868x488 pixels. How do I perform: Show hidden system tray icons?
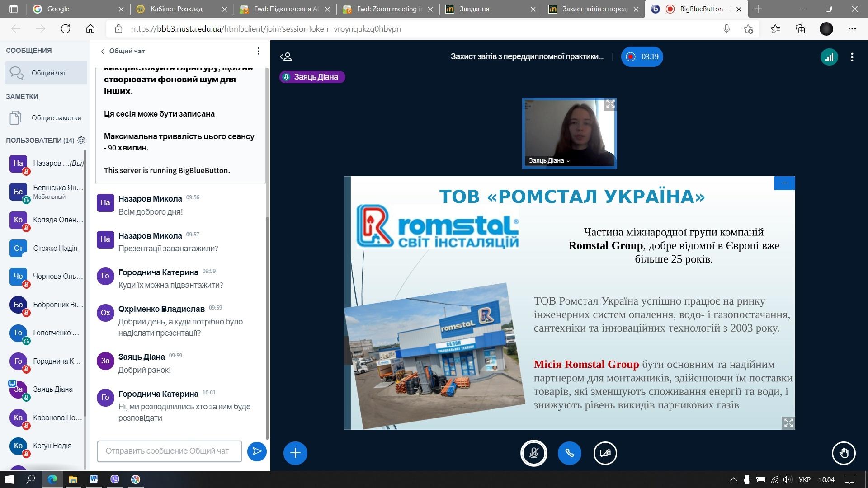[x=733, y=479]
